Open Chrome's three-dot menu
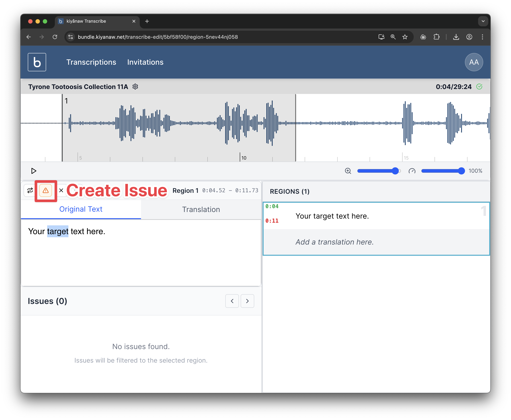Screen dimensions: 511x420 pyautogui.click(x=482, y=37)
